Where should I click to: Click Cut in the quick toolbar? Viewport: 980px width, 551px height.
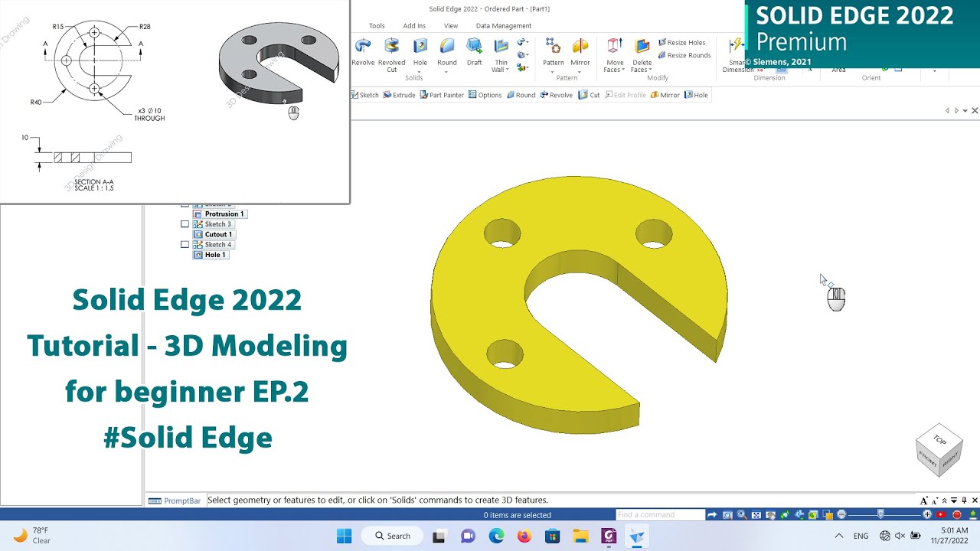coord(590,95)
